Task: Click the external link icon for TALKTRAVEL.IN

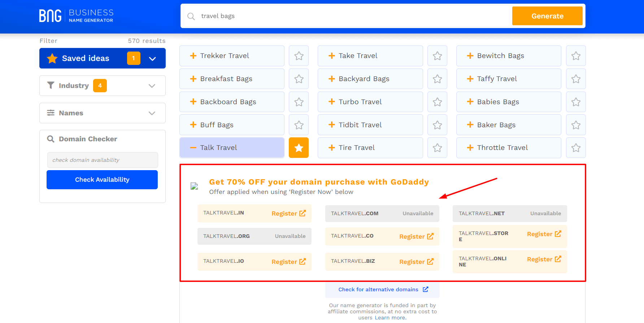Action: [x=303, y=213]
